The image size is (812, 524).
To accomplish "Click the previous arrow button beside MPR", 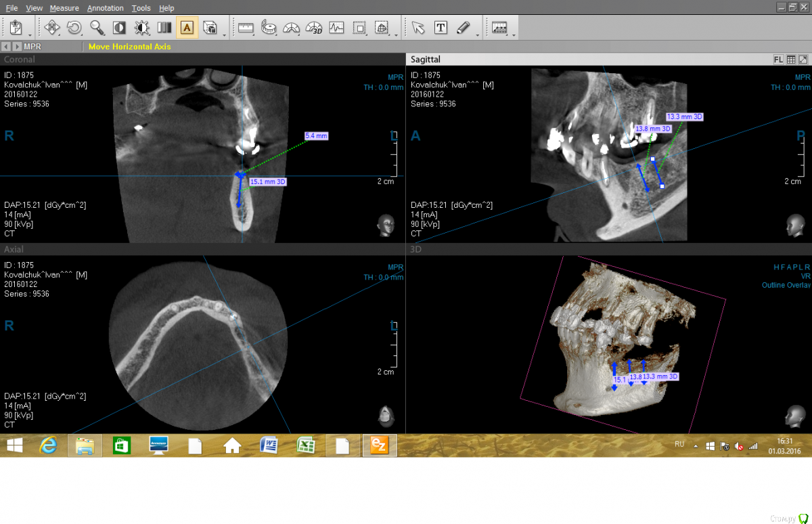I will (x=6, y=47).
